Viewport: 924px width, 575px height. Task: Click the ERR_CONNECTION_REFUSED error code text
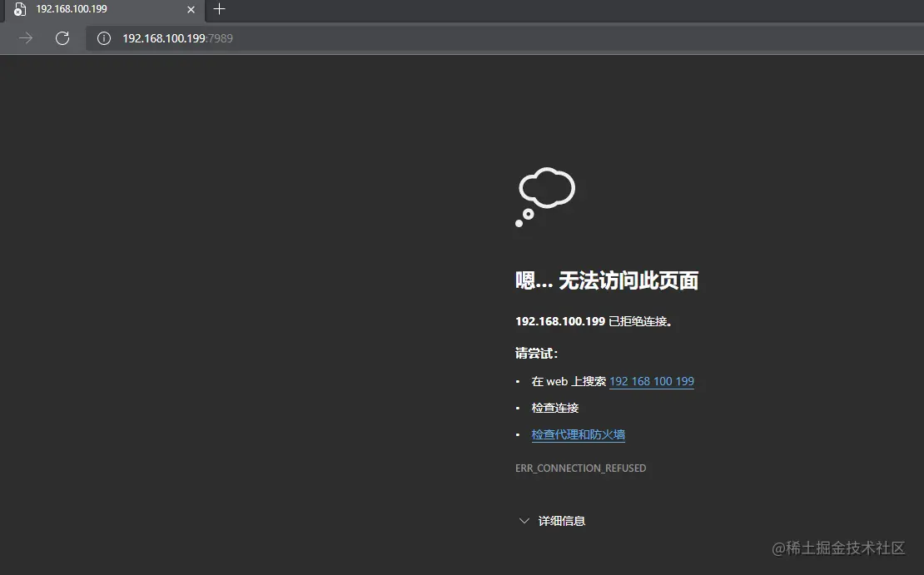click(x=580, y=468)
